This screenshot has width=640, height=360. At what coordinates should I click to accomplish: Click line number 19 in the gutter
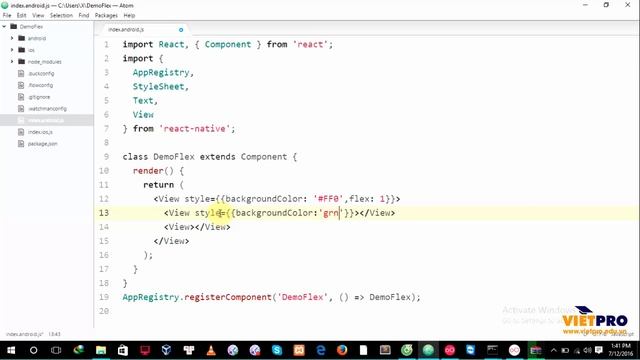click(x=104, y=297)
